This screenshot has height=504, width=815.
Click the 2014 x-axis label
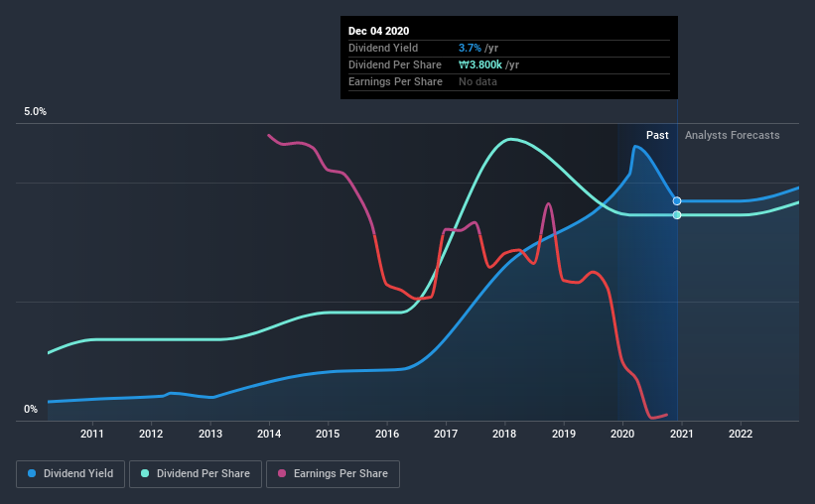pyautogui.click(x=269, y=434)
